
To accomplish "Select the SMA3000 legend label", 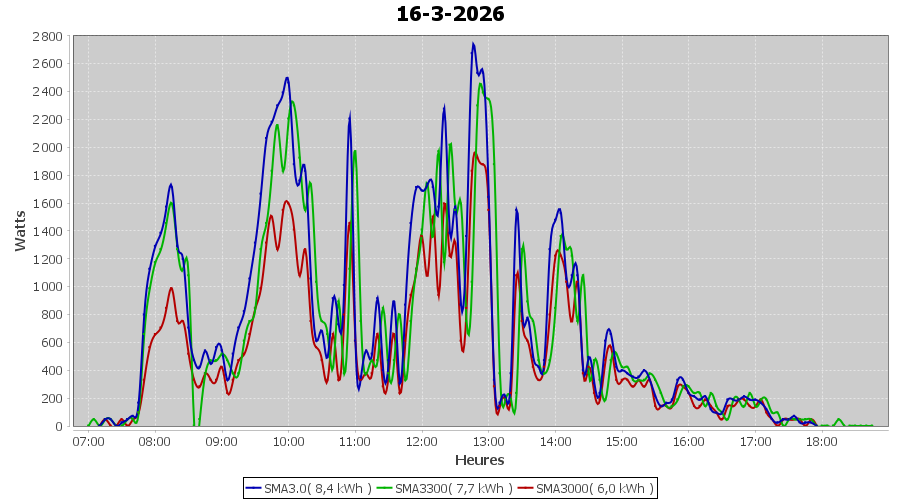I will [595, 489].
